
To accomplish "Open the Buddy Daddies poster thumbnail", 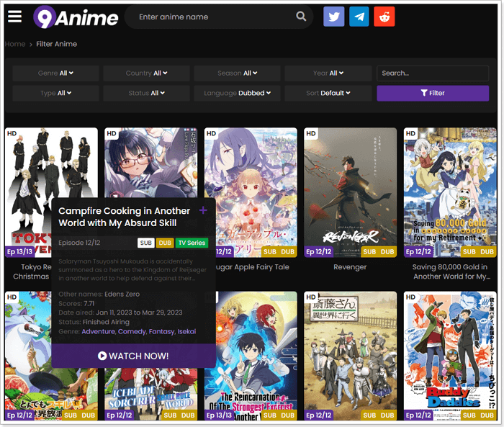I will [x=450, y=356].
